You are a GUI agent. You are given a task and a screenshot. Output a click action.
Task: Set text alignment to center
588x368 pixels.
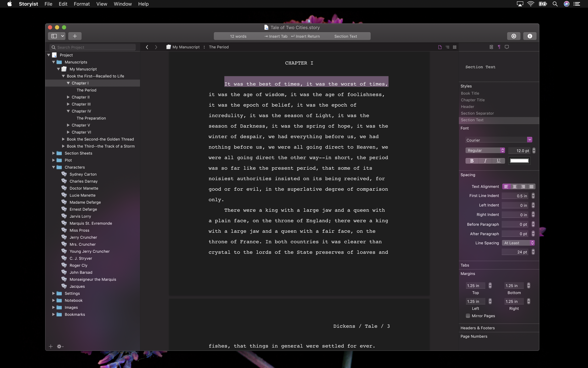click(x=515, y=186)
